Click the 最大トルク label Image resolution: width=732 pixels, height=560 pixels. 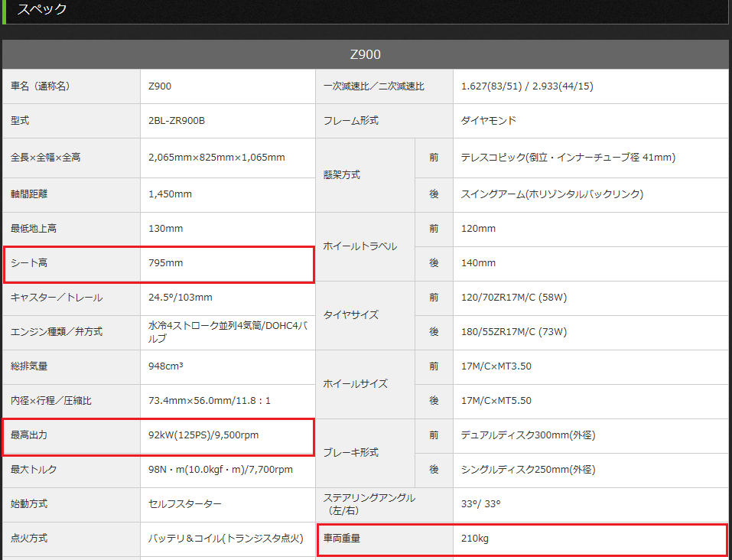(34, 470)
